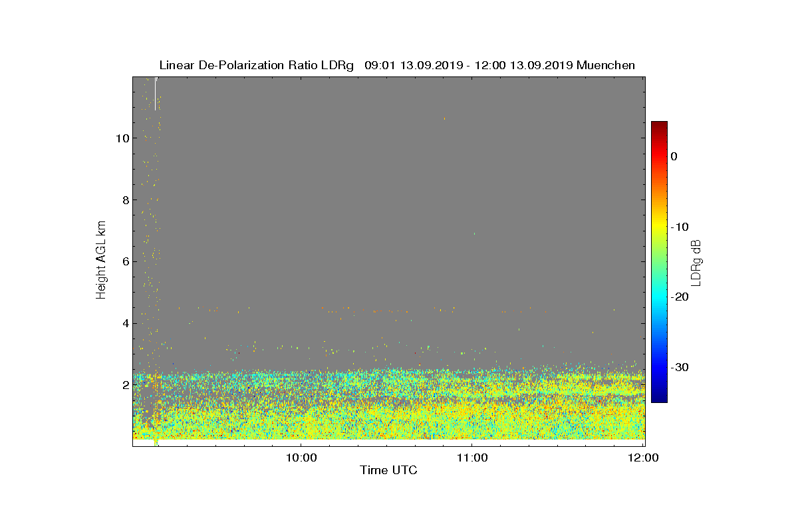Click the 'Height AGL km' axis label

101,261
